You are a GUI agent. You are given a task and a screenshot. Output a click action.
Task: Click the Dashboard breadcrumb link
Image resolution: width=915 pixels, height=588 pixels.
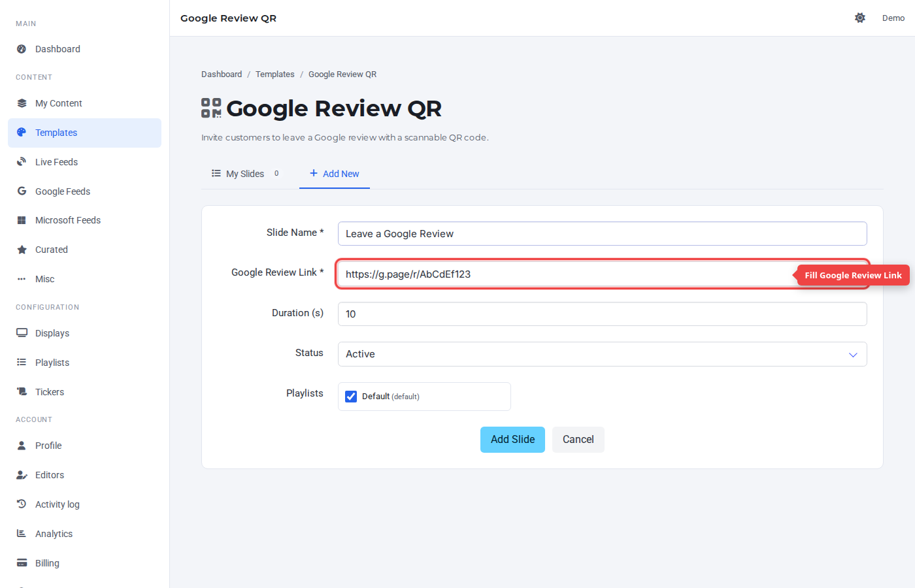[222, 74]
